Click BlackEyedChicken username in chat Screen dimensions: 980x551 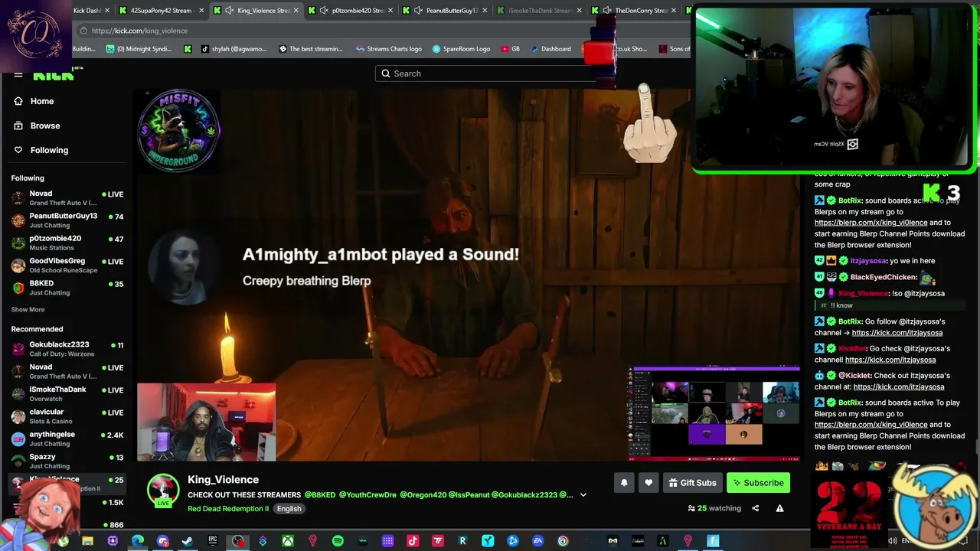pos(884,277)
